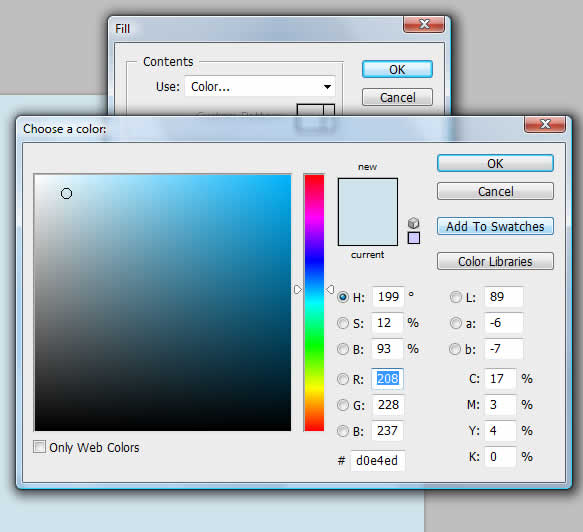The image size is (583, 532).
Task: Click the blue value field 237
Action: pyautogui.click(x=387, y=431)
